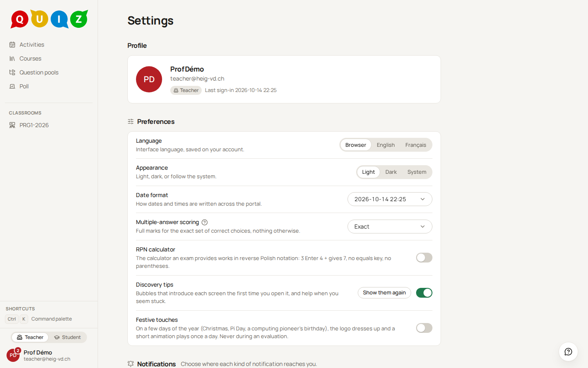This screenshot has height=368, width=588.
Task: Click the Last sign-in timestamp text
Action: click(241, 90)
